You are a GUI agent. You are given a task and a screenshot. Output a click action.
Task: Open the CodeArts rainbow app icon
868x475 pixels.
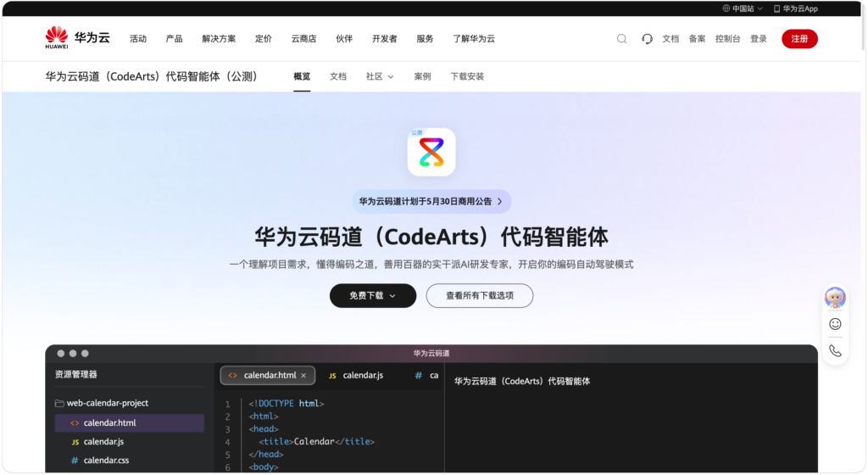click(431, 152)
